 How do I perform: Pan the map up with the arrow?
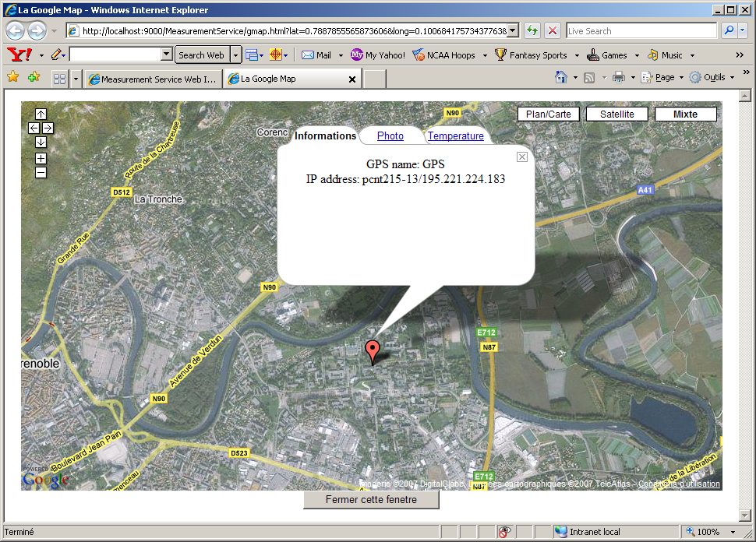[41, 114]
